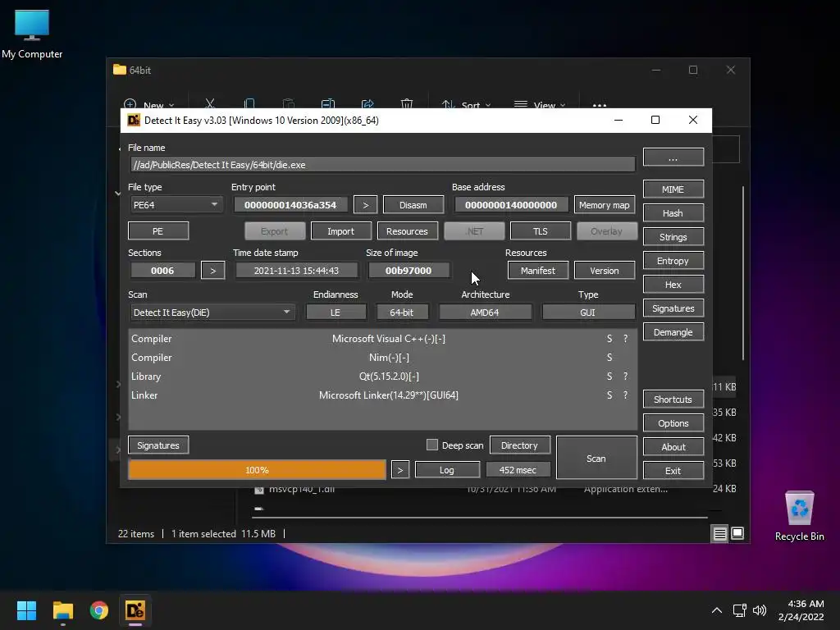Click the Base address value field

coord(510,204)
